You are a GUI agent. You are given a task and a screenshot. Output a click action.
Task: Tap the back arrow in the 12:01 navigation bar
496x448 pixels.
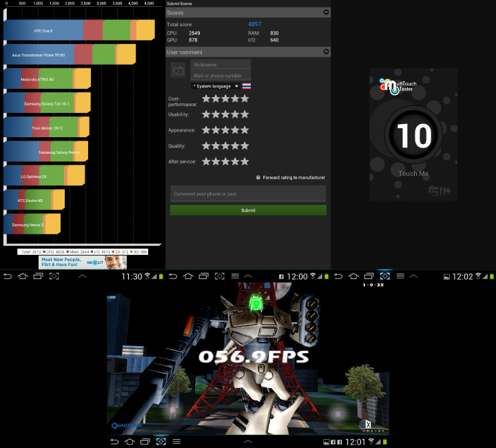tap(114, 441)
